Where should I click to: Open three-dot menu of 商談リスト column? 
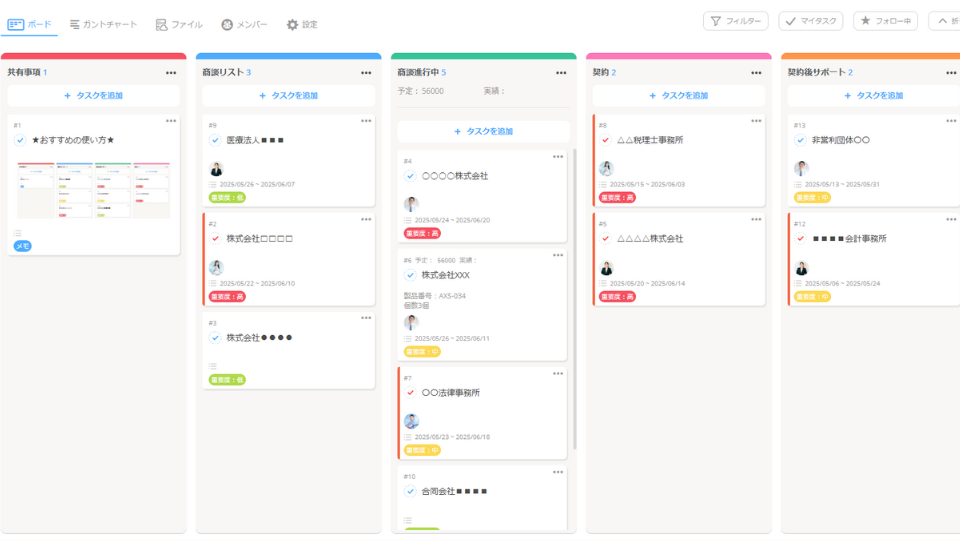(x=366, y=73)
